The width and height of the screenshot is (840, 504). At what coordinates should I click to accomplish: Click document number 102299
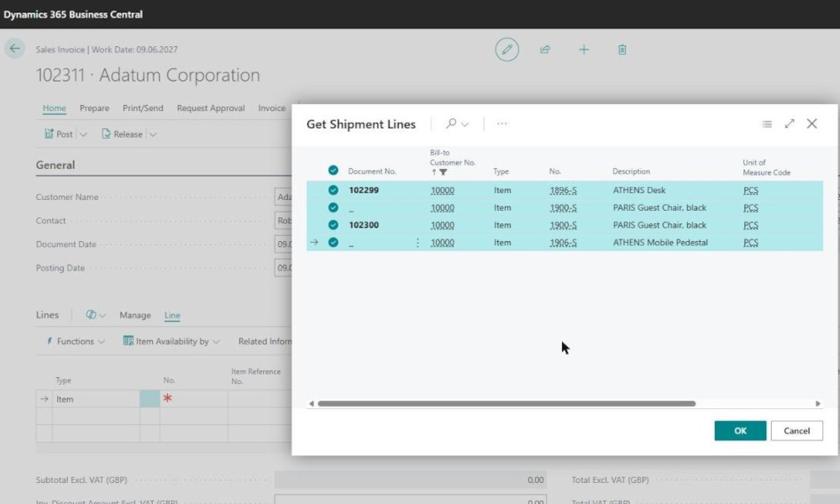point(364,190)
